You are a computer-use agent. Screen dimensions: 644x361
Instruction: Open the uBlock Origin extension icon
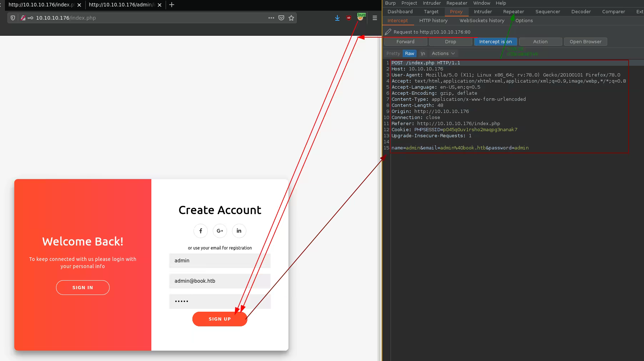click(x=349, y=18)
